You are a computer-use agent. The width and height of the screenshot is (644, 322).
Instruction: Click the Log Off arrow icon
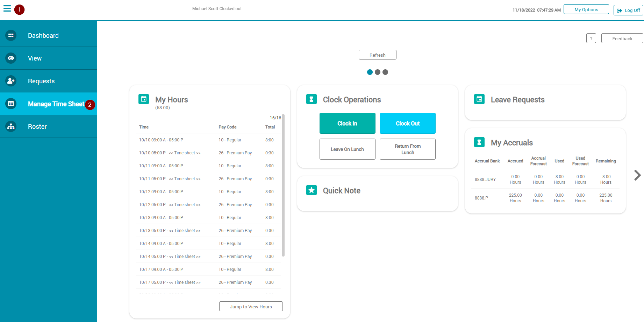[x=619, y=10]
